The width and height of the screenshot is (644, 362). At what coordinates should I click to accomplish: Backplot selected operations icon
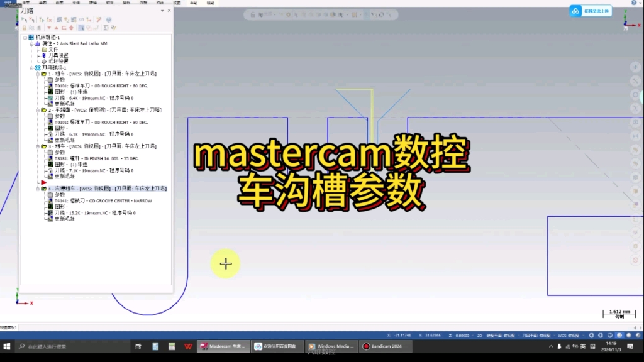pos(59,19)
